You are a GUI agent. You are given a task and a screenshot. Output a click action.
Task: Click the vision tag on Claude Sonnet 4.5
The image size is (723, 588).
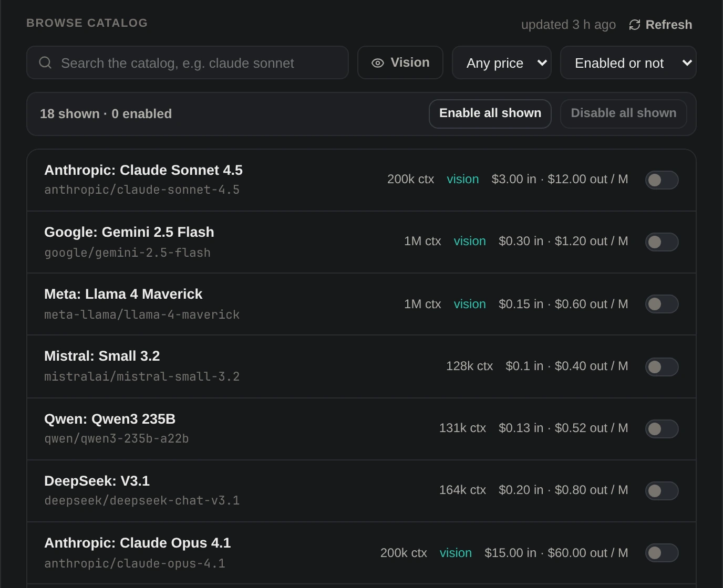[463, 179]
